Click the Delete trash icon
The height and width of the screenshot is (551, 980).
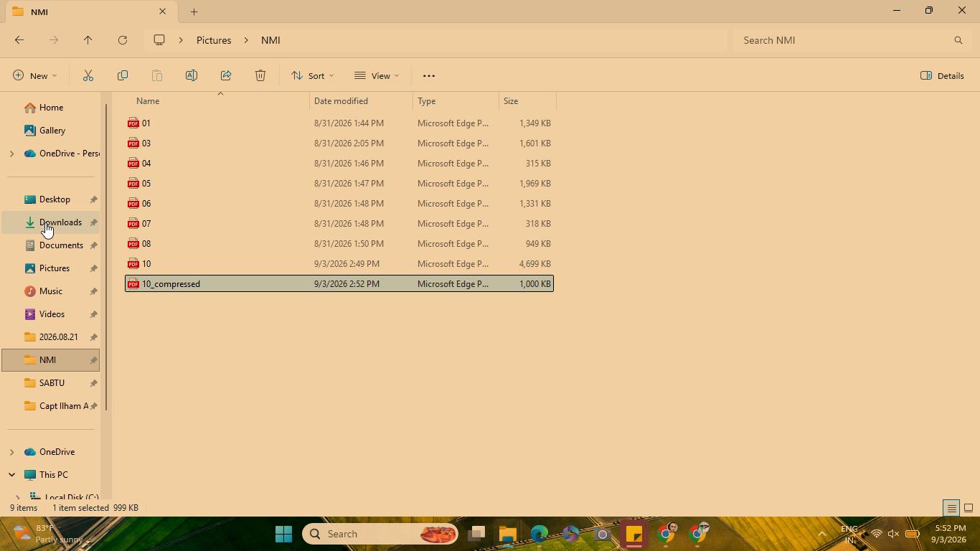click(260, 75)
